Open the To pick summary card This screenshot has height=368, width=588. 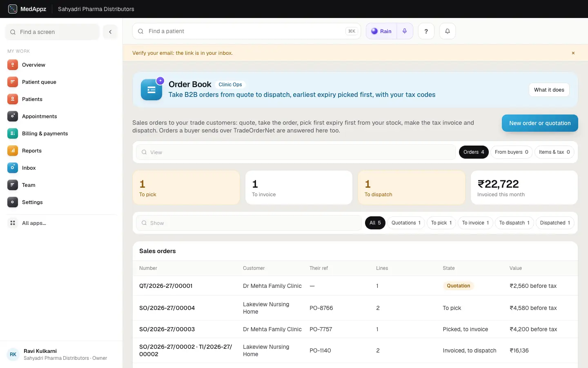tap(186, 187)
